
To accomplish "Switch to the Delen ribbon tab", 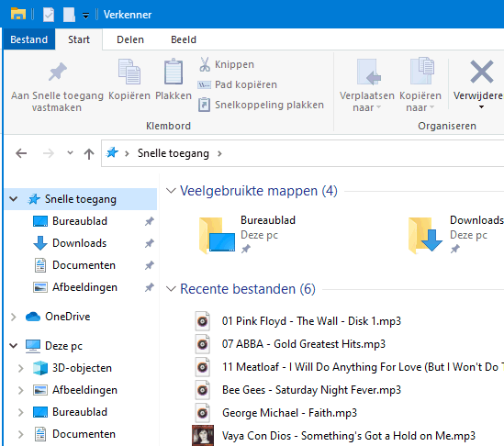I will (x=130, y=39).
